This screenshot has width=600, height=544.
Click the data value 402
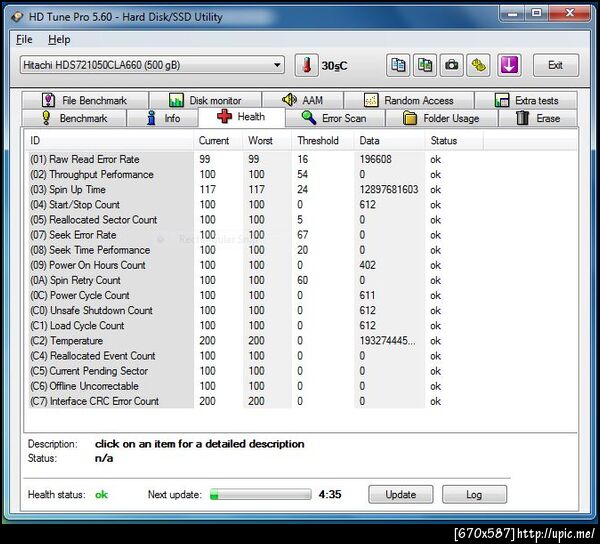pyautogui.click(x=367, y=265)
